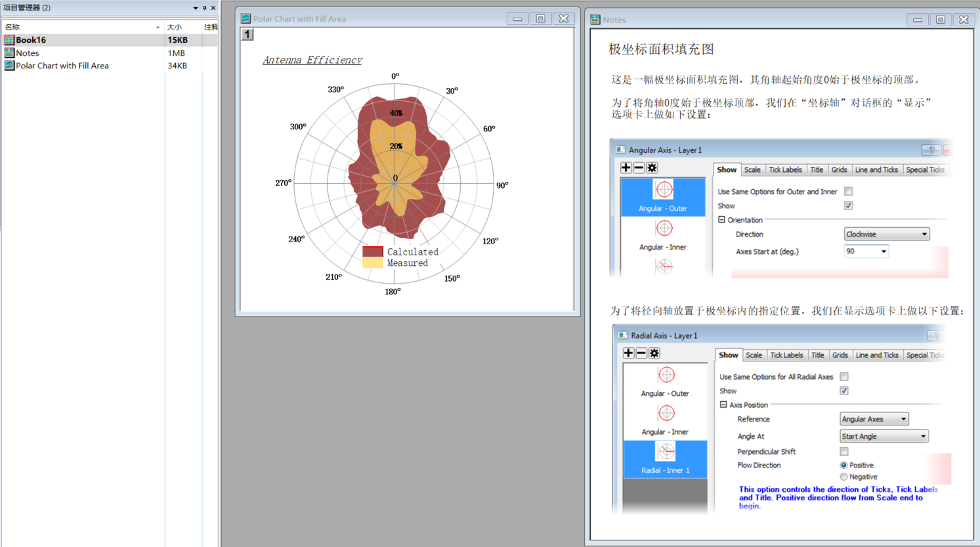This screenshot has height=547, width=980.
Task: Click the Notes window title icon
Action: click(x=595, y=20)
